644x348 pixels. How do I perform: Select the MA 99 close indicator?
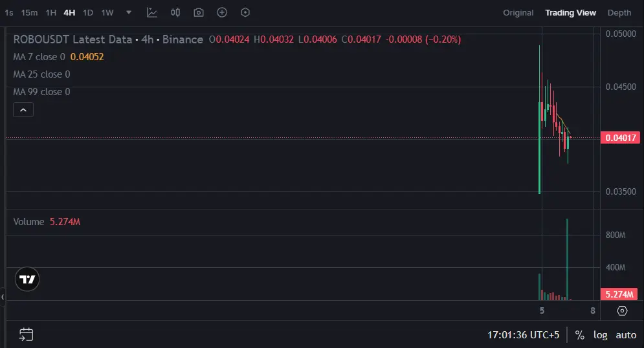[x=41, y=92]
